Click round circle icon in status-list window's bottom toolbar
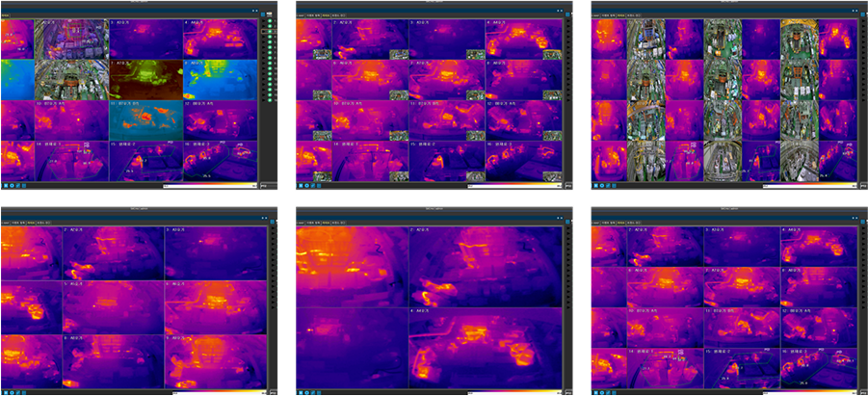 pos(12,186)
